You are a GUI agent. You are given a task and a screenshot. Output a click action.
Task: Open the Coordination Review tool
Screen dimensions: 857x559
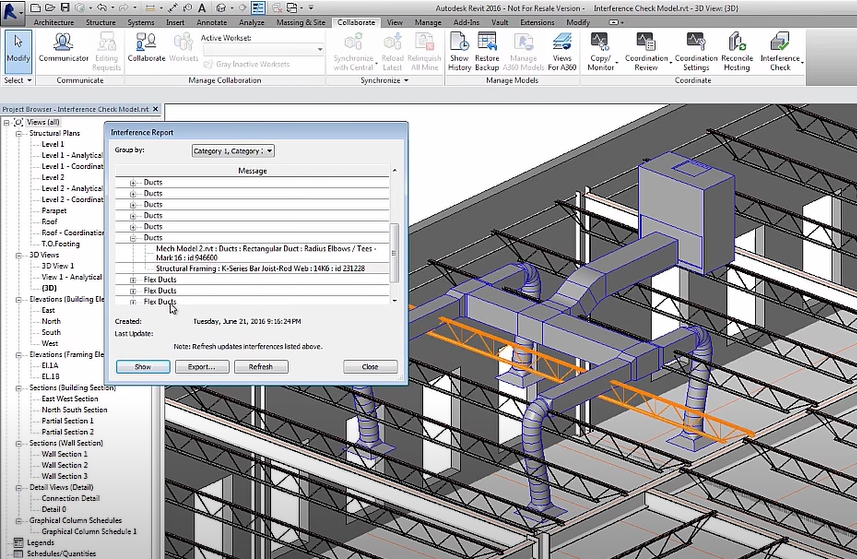click(646, 51)
